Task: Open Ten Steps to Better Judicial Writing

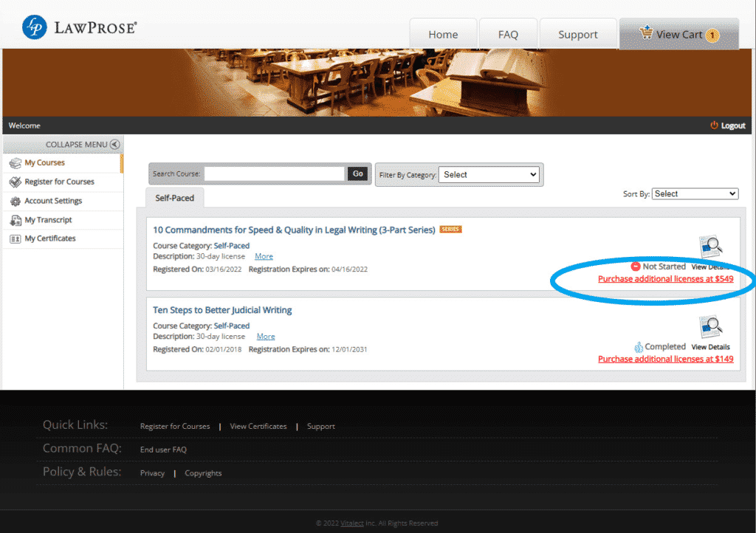Action: pos(222,310)
